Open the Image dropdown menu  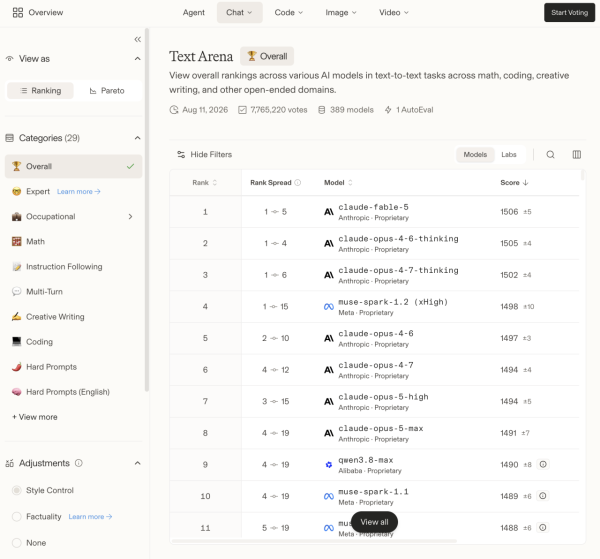click(341, 13)
